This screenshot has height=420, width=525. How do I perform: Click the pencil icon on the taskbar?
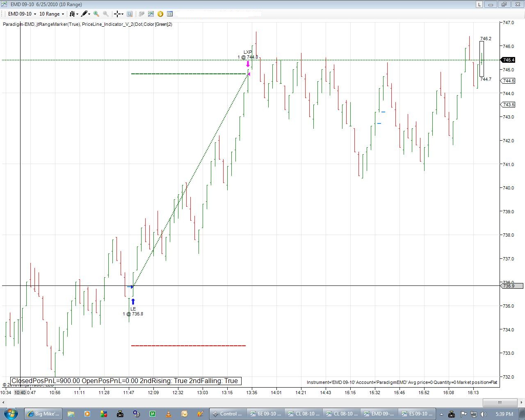201,414
